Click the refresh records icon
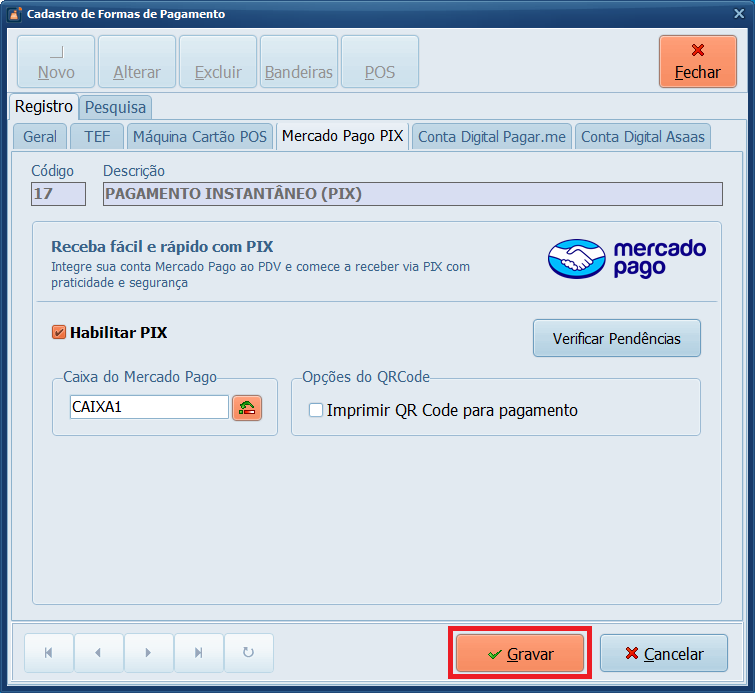Viewport: 755px width, 693px height. click(248, 653)
